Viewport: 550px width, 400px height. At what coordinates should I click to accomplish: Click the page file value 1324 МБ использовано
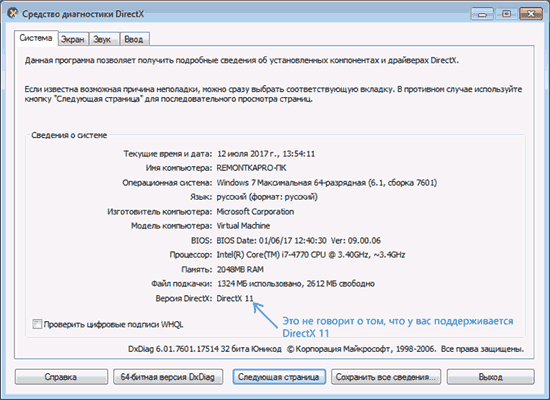(296, 284)
